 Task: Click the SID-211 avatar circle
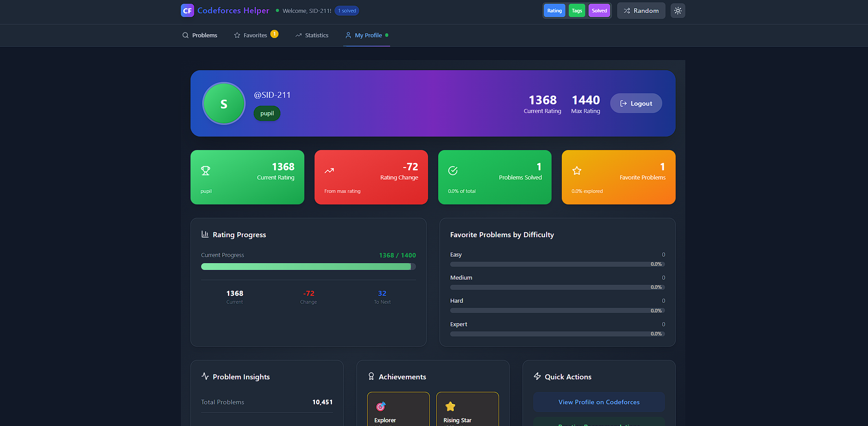tap(224, 103)
